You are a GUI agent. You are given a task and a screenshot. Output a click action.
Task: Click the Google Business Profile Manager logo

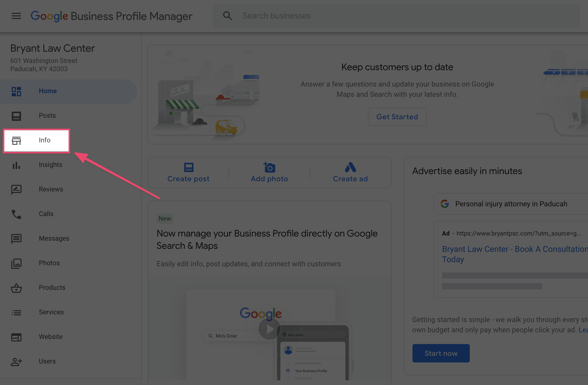click(x=111, y=16)
